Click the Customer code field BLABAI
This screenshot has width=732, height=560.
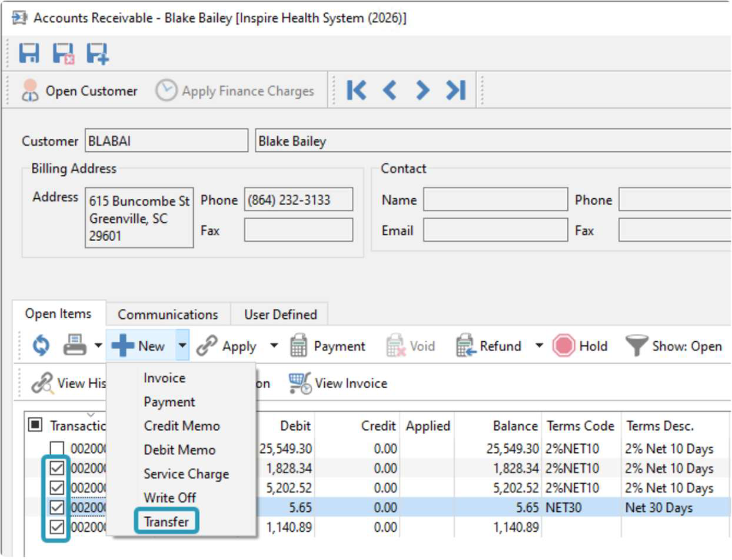pos(167,141)
